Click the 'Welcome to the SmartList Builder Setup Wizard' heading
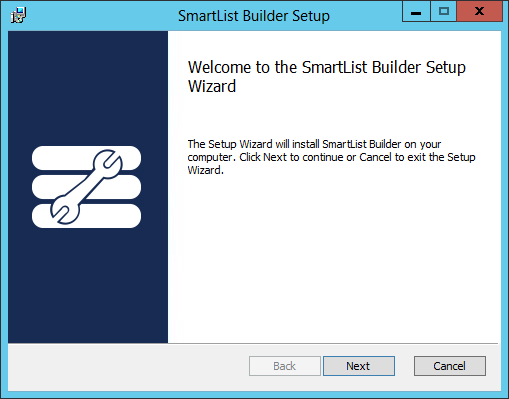 pyautogui.click(x=327, y=77)
